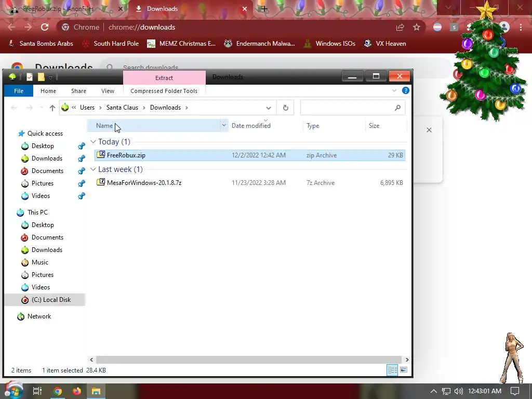Open Downloads under This PC
The height and width of the screenshot is (399, 532).
coord(47,250)
